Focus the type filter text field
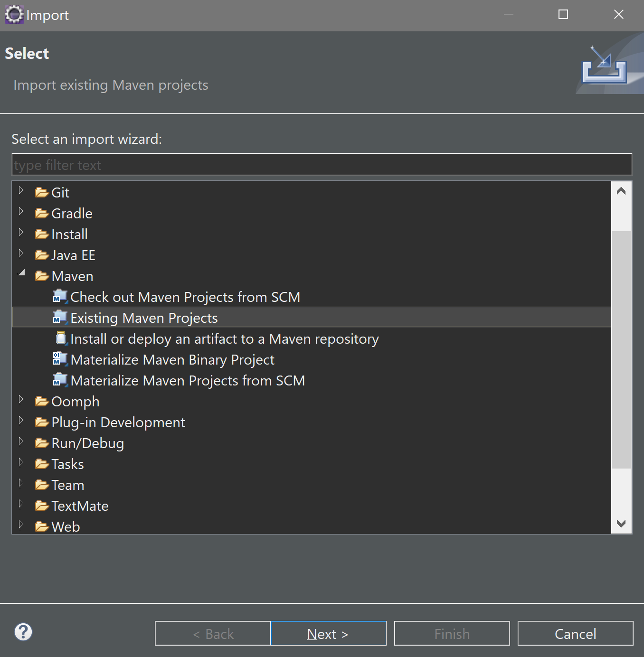 (322, 164)
